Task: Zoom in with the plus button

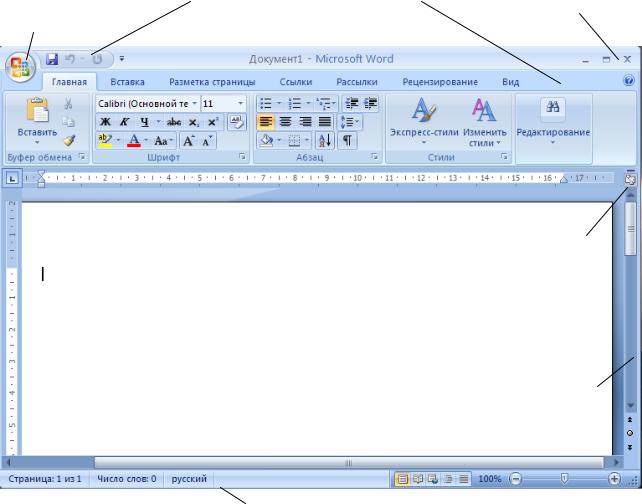Action: point(614,479)
